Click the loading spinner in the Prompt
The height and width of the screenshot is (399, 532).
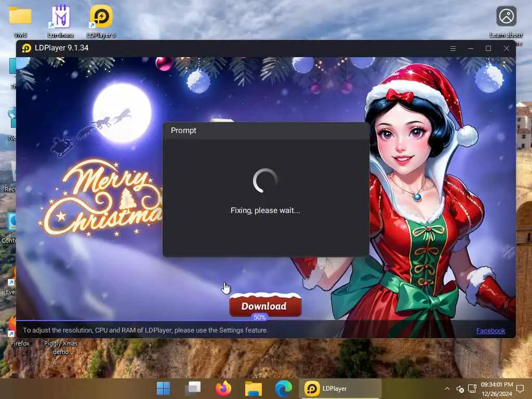[x=265, y=180]
